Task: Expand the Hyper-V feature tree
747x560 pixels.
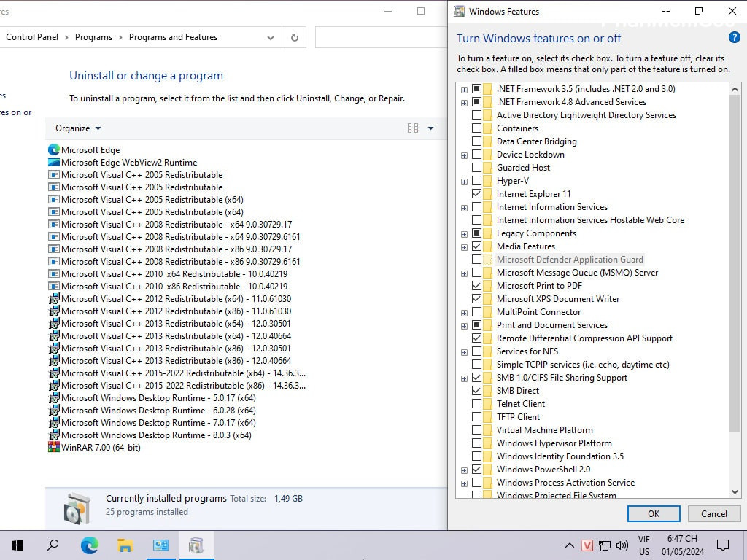Action: point(464,181)
